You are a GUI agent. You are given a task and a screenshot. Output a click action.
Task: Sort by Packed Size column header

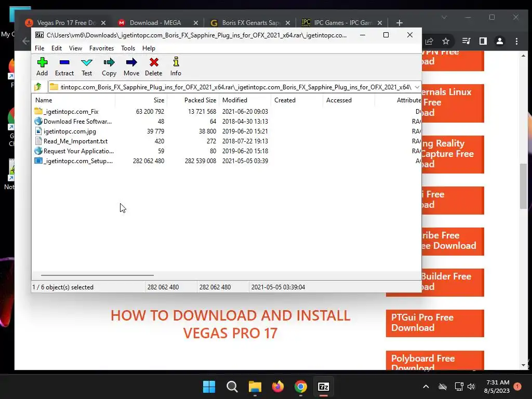tap(193, 100)
